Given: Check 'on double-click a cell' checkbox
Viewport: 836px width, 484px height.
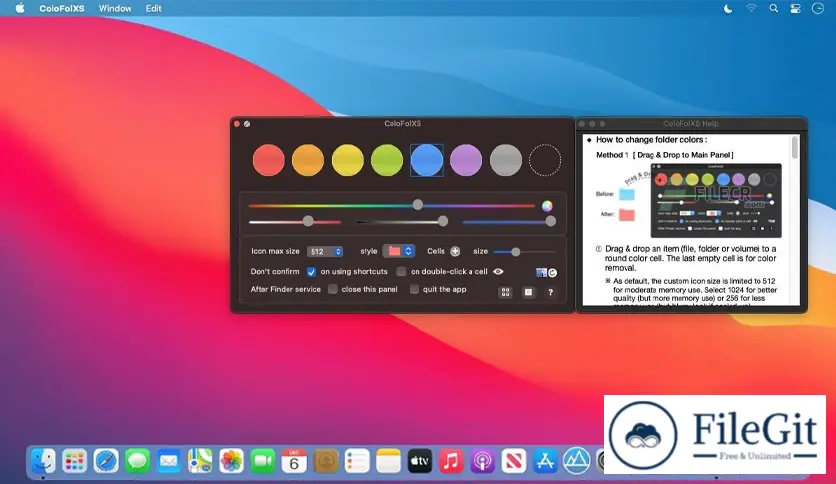Looking at the screenshot, I should coord(401,272).
